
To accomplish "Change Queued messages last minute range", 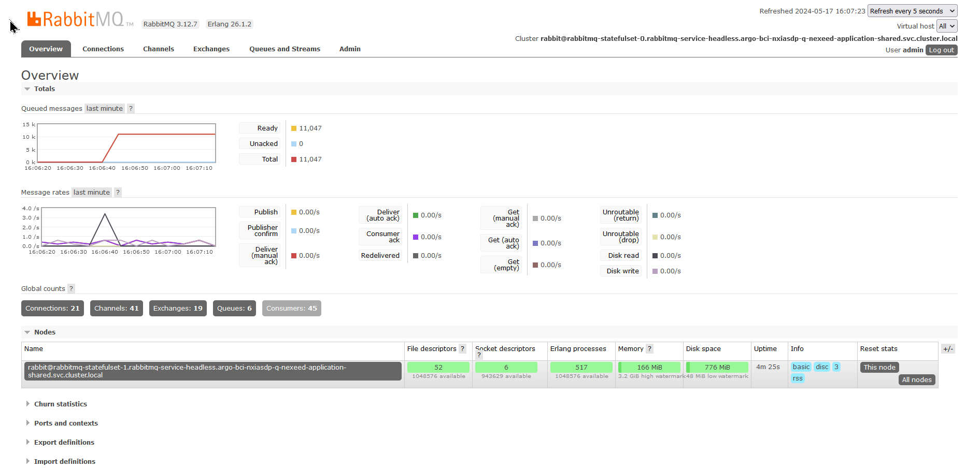I will (x=104, y=109).
